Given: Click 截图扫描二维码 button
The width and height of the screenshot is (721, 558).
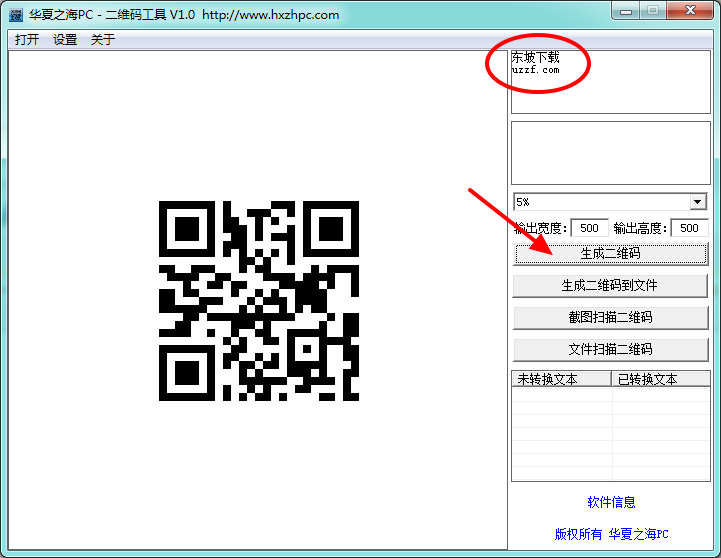Looking at the screenshot, I should click(611, 318).
